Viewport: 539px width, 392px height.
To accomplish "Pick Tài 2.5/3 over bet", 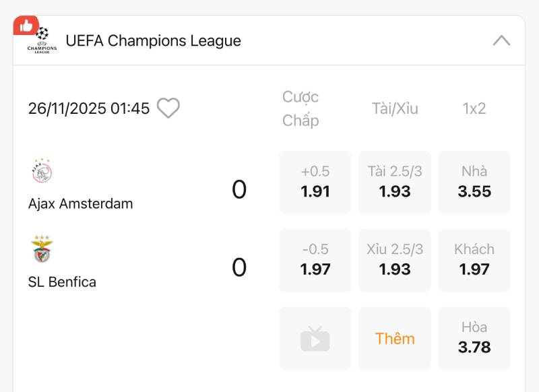I will (x=394, y=183).
